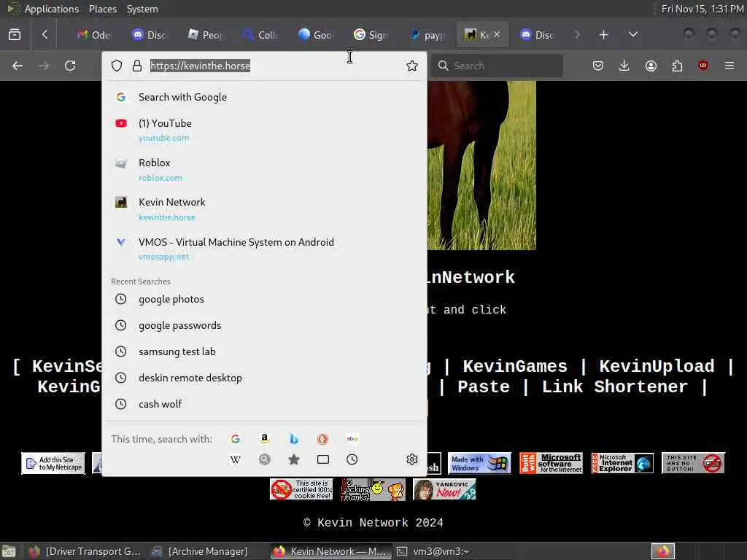Click the padlock site information icon
This screenshot has height=560, width=747.
[x=137, y=66]
